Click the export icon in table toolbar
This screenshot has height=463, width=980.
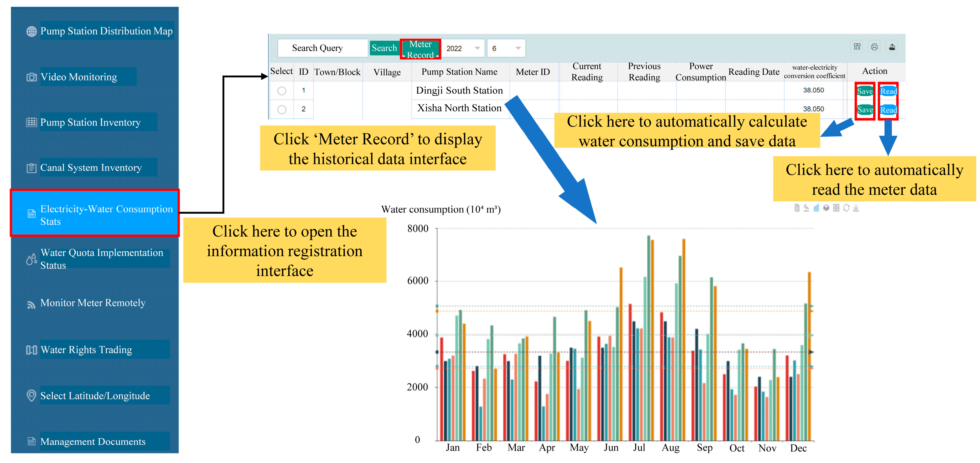pos(892,47)
